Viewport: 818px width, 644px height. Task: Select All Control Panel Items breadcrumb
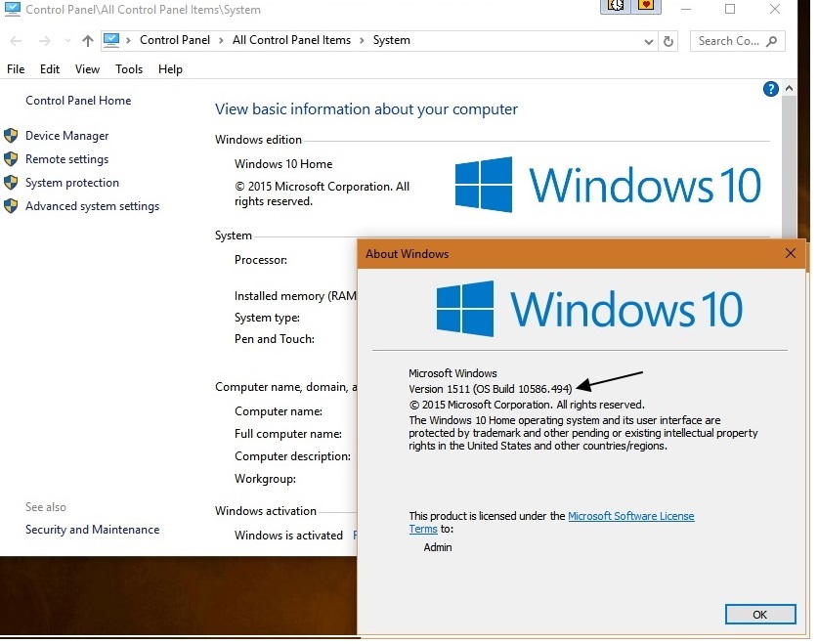click(x=291, y=40)
